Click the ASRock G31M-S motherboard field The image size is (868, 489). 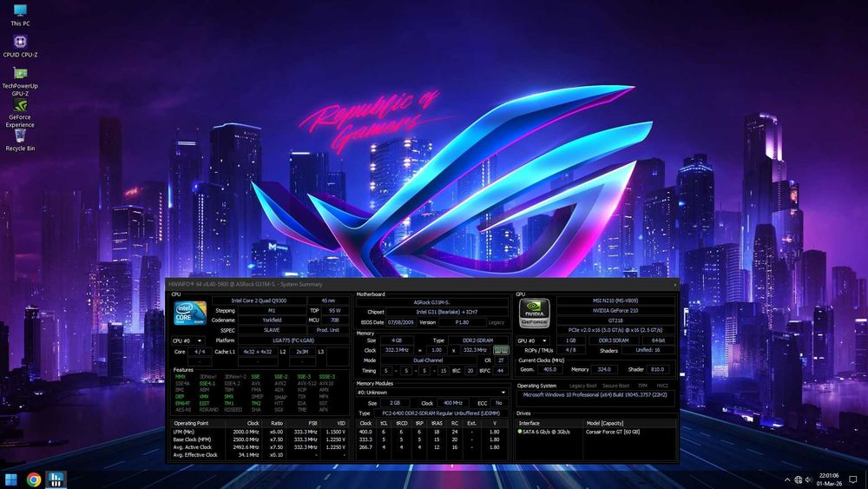(431, 302)
